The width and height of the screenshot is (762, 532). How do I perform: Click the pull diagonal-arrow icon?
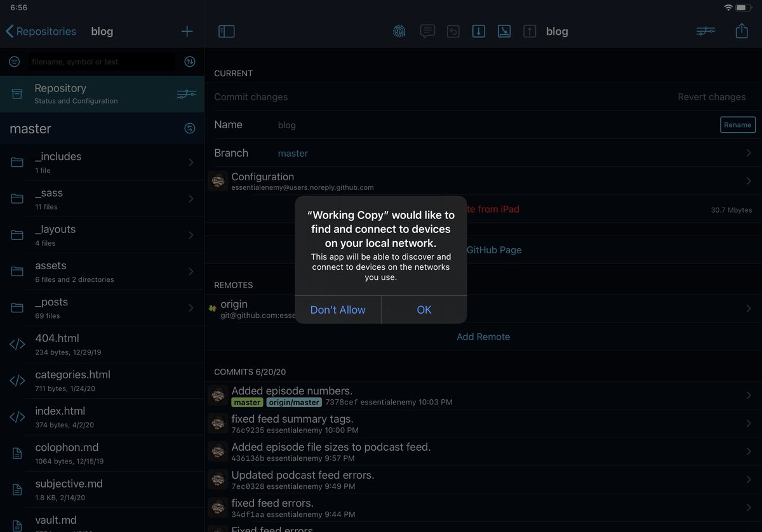coord(504,31)
